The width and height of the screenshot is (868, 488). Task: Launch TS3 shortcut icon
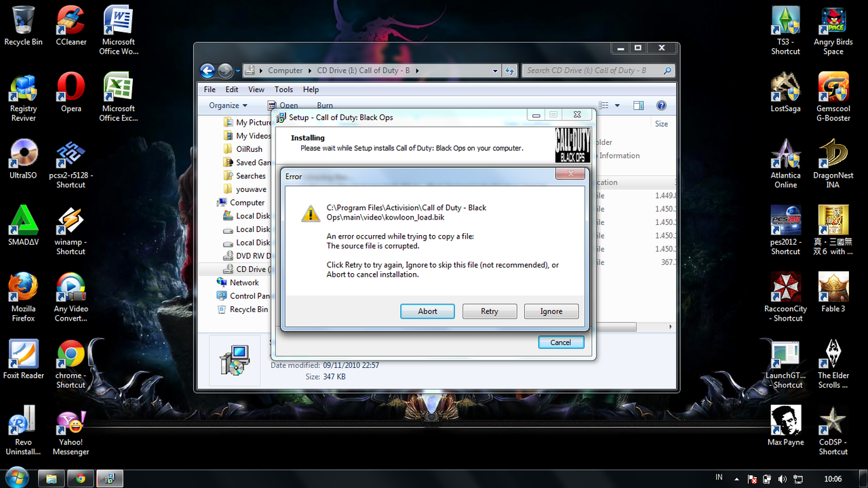pyautogui.click(x=785, y=30)
